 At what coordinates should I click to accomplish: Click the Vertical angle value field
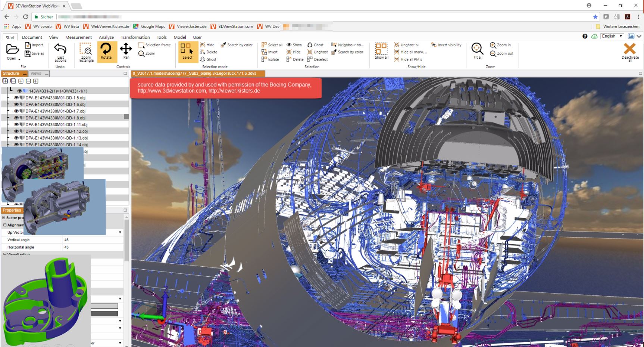(93, 240)
